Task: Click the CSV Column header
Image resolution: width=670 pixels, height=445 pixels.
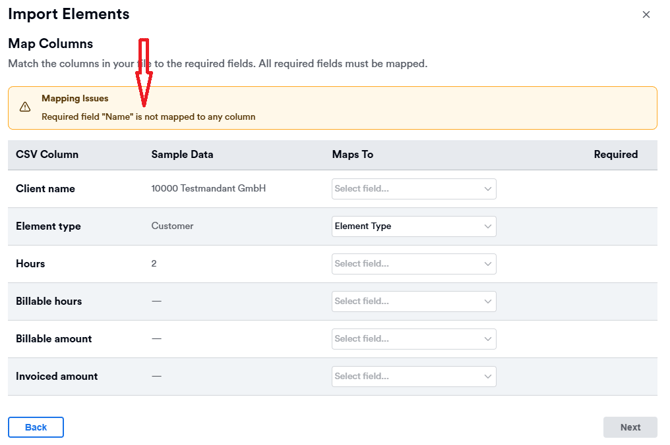Action: click(47, 155)
